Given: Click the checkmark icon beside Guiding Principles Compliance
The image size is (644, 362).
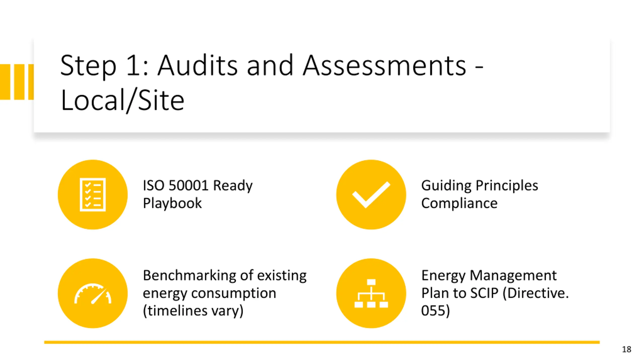Looking at the screenshot, I should tap(371, 194).
